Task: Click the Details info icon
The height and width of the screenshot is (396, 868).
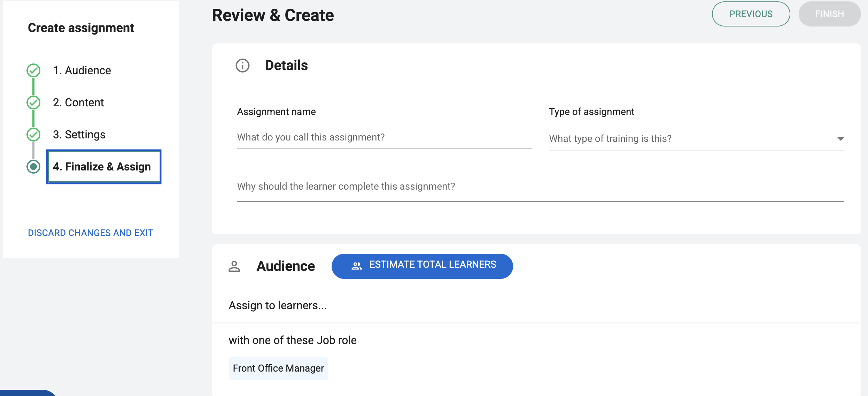Action: coord(242,66)
